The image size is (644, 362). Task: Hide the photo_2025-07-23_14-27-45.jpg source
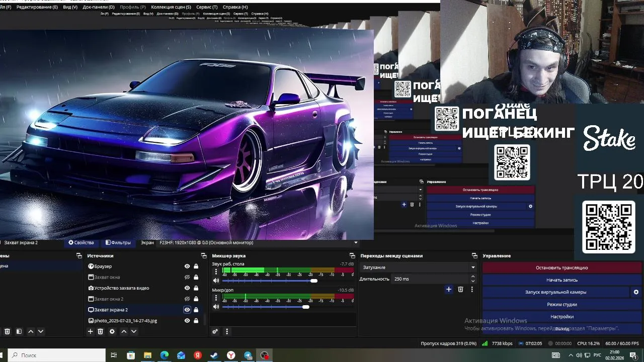click(187, 321)
